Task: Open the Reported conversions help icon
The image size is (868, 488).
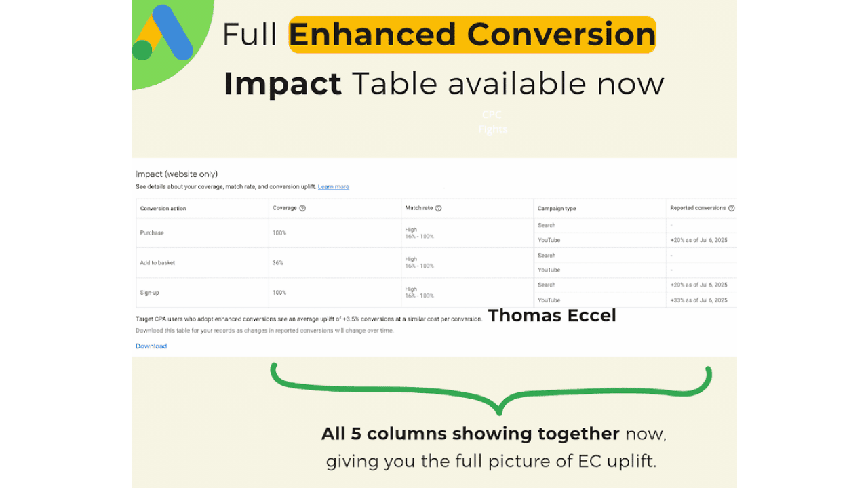Action: [732, 208]
